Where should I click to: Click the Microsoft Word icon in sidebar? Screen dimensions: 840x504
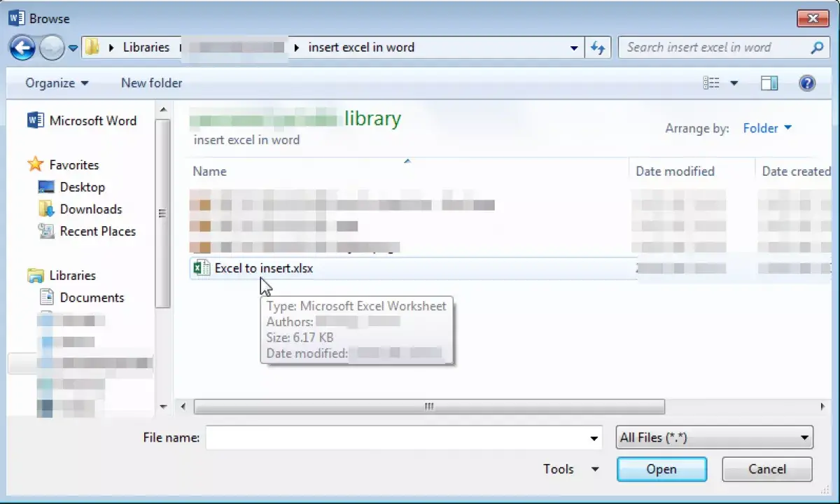[35, 120]
